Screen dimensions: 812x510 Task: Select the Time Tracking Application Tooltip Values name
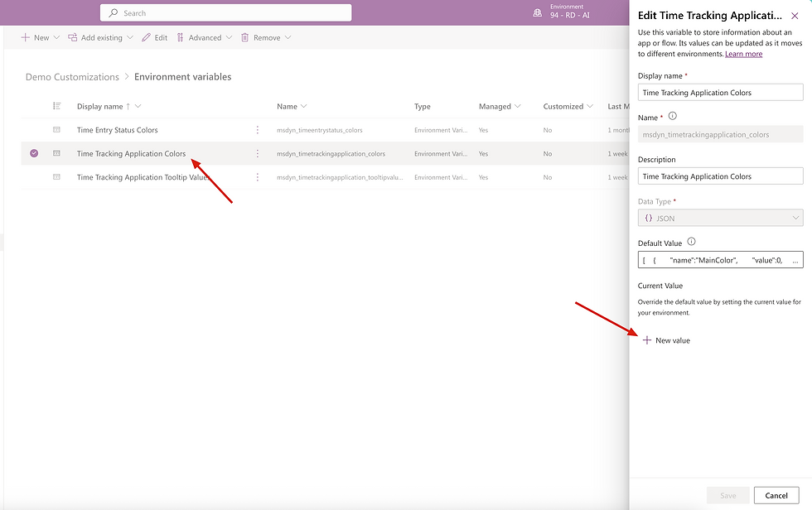click(143, 177)
